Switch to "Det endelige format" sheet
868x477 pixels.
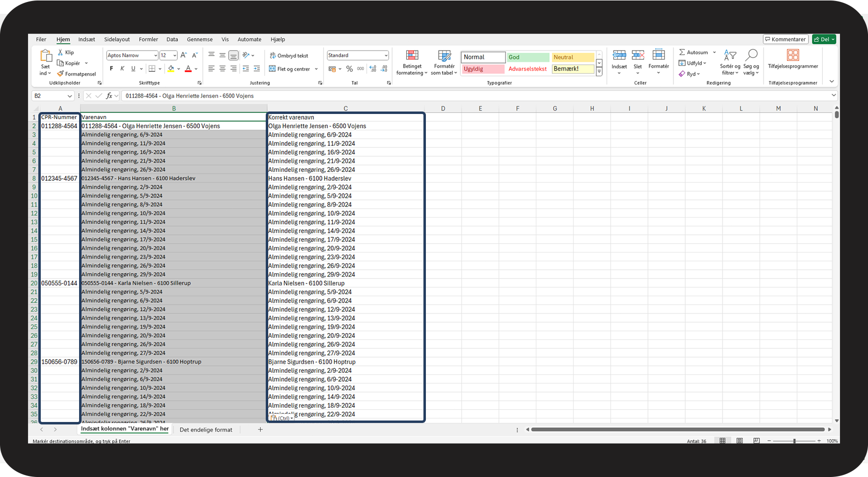pyautogui.click(x=206, y=430)
